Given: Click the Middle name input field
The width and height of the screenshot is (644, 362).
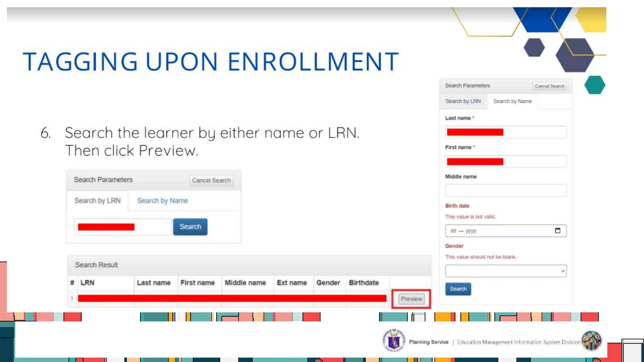Looking at the screenshot, I should click(505, 190).
